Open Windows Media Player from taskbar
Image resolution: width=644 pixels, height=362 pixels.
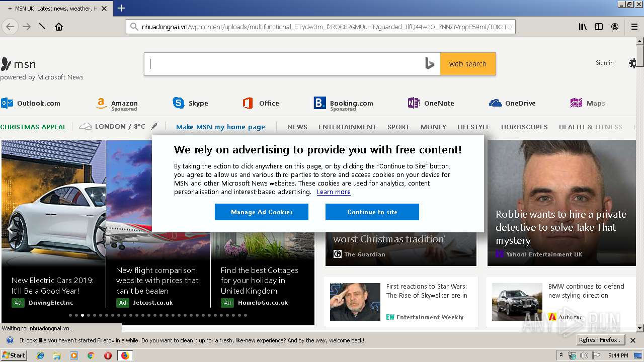pyautogui.click(x=74, y=355)
